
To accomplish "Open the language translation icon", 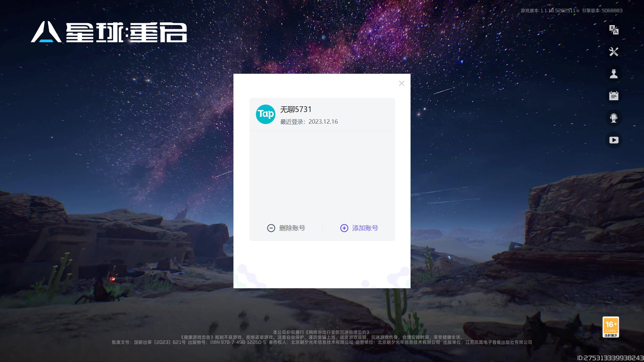I will pyautogui.click(x=613, y=30).
